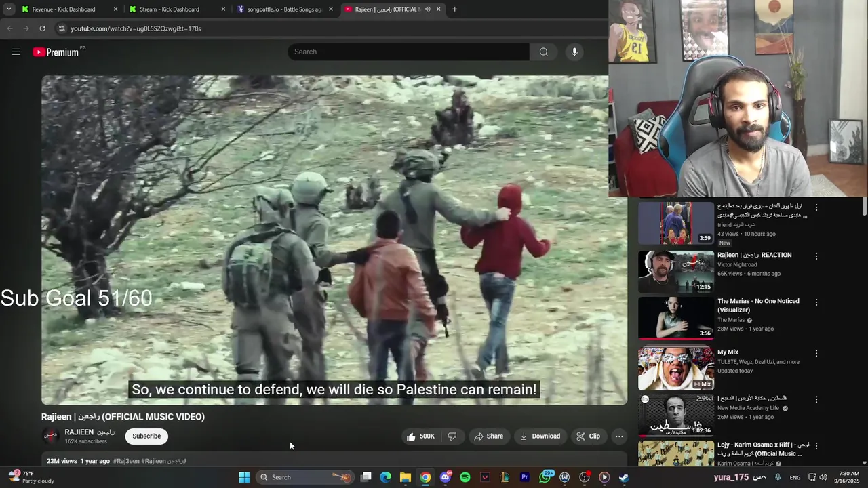The height and width of the screenshot is (488, 868).
Task: Submit search with magnifier button
Action: pyautogui.click(x=543, y=52)
